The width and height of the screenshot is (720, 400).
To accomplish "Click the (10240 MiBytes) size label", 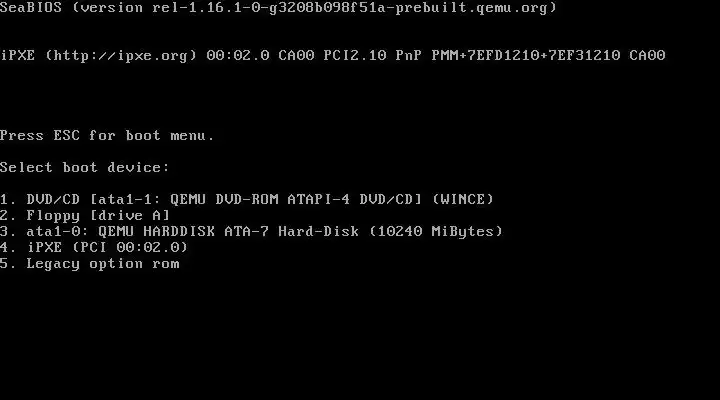I will [x=436, y=231].
